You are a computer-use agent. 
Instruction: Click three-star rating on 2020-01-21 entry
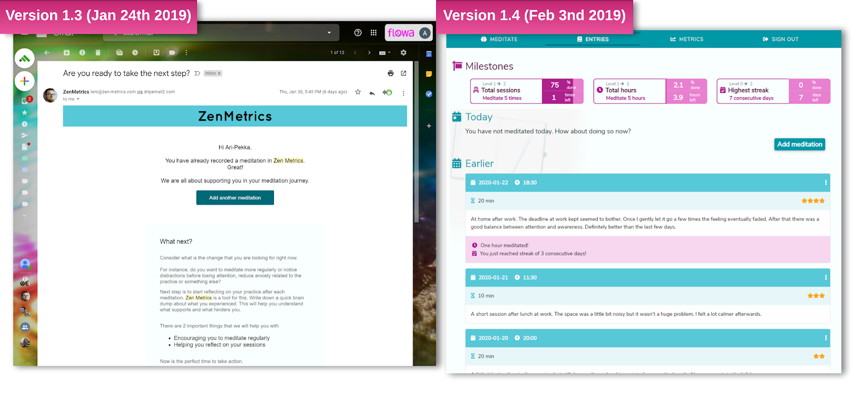click(816, 296)
